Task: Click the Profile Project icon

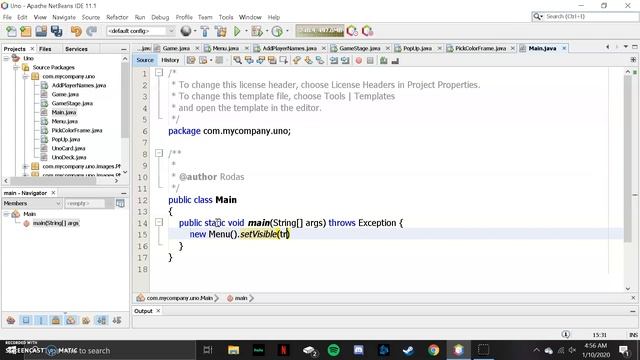Action: [x=277, y=31]
